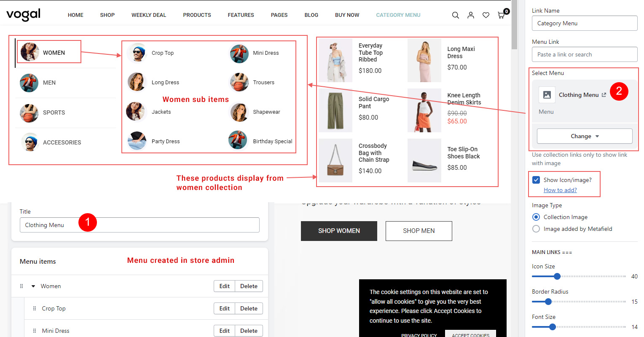Click the image placeholder icon beside Clothing Menu
Image resolution: width=644 pixels, height=337 pixels.
[547, 95]
